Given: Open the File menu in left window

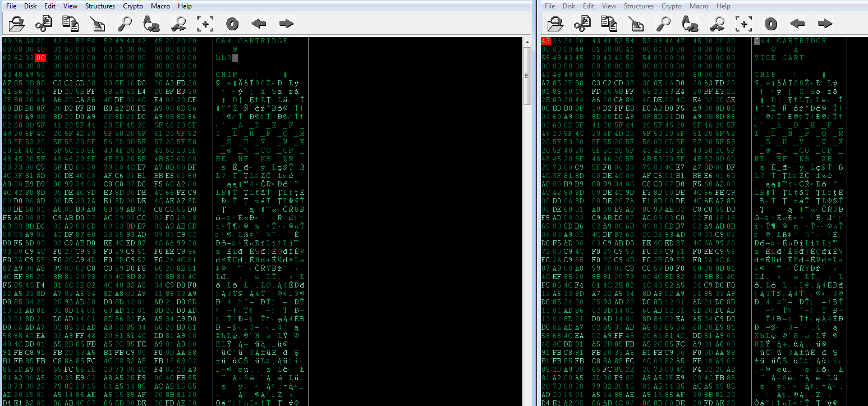Looking at the screenshot, I should pos(11,6).
